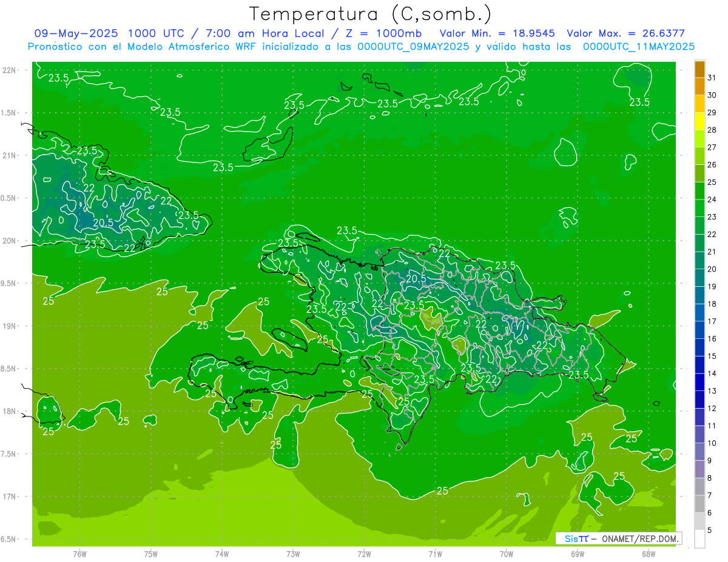This screenshot has height=562, width=728.
Task: Click the 20.5 contour label over Dominican Republic
Action: [416, 278]
